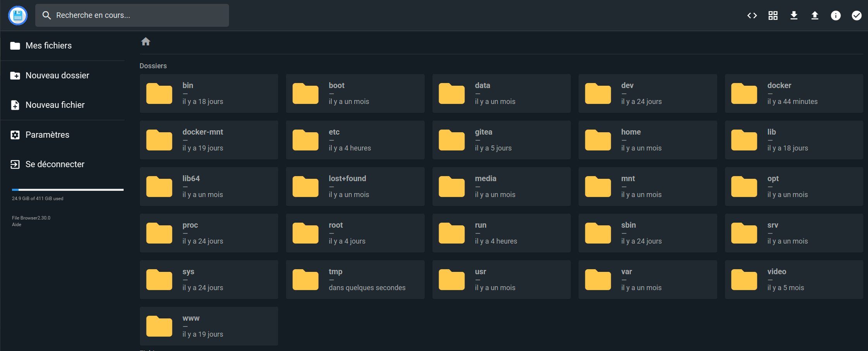This screenshot has width=868, height=351.
Task: Switch view mode using grid icon
Action: [773, 16]
